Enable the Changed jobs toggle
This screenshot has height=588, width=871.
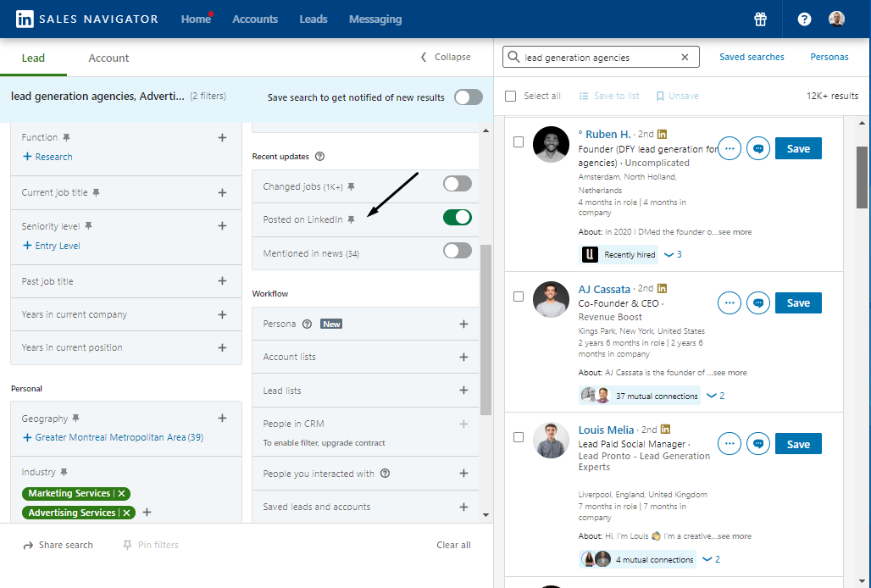456,183
